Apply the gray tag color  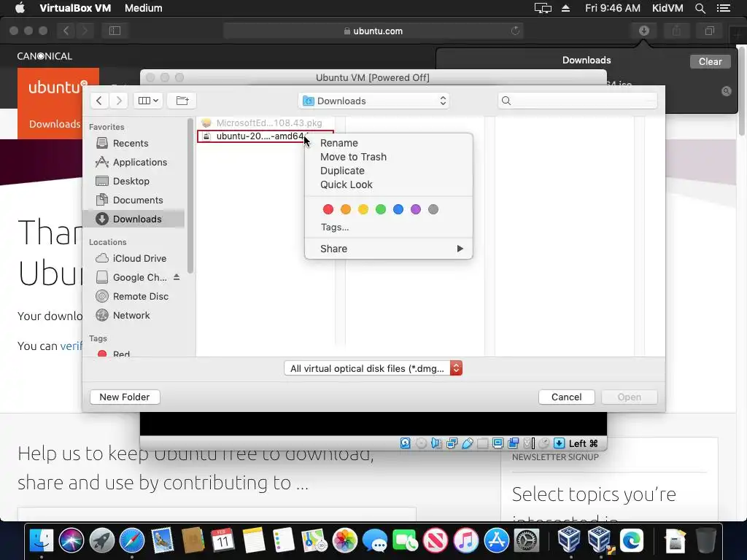click(x=433, y=209)
